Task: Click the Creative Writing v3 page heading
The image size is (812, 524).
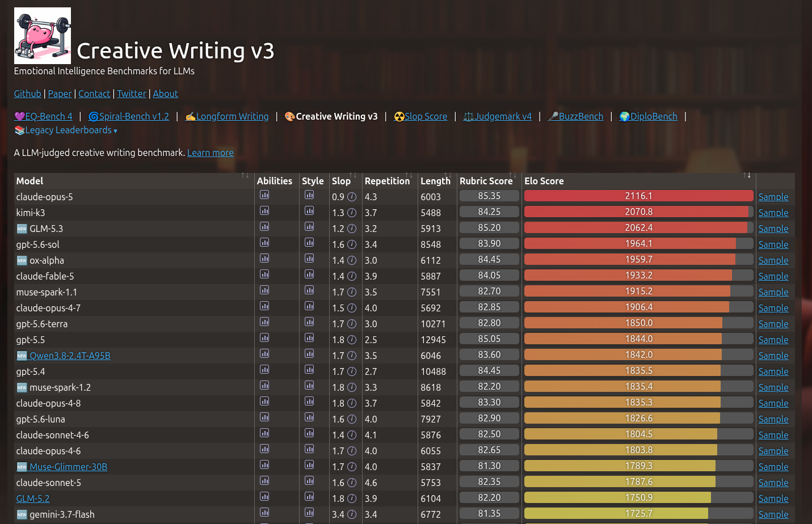Action: click(175, 50)
